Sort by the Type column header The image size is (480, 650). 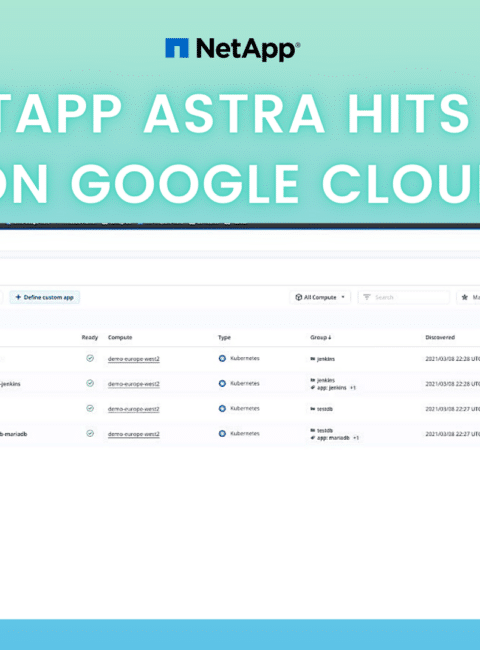click(224, 337)
